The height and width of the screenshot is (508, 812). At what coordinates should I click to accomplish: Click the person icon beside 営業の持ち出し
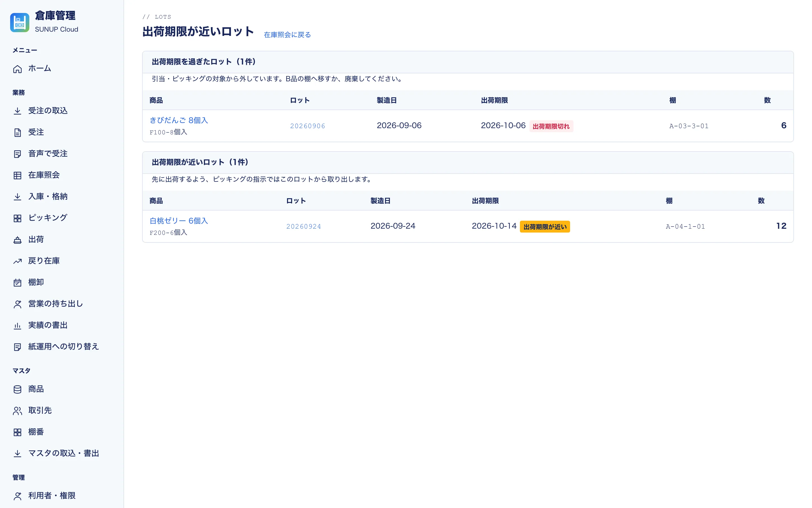(17, 304)
